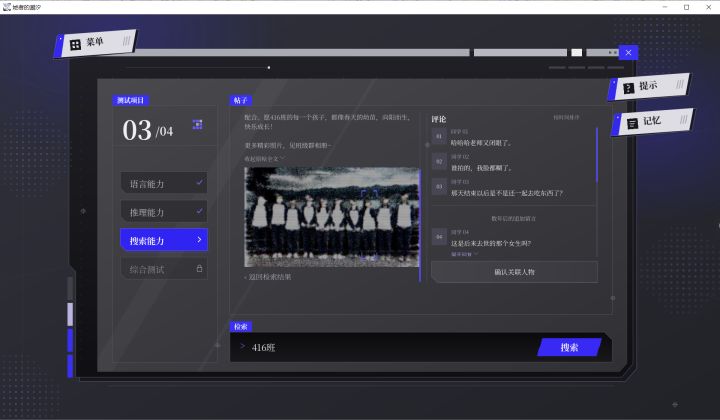Select the comment about 一起去吃东西
This screenshot has height=420, width=720.
[507, 193]
